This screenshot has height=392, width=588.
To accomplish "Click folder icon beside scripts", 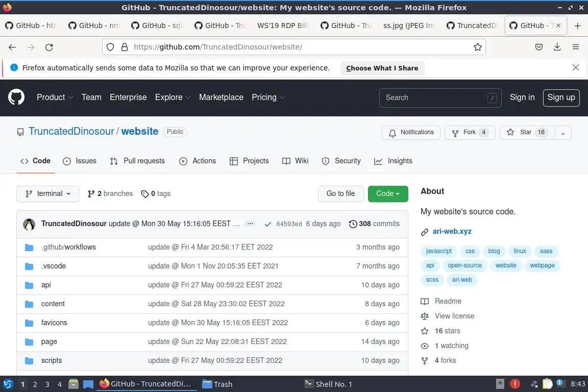I will 29,360.
